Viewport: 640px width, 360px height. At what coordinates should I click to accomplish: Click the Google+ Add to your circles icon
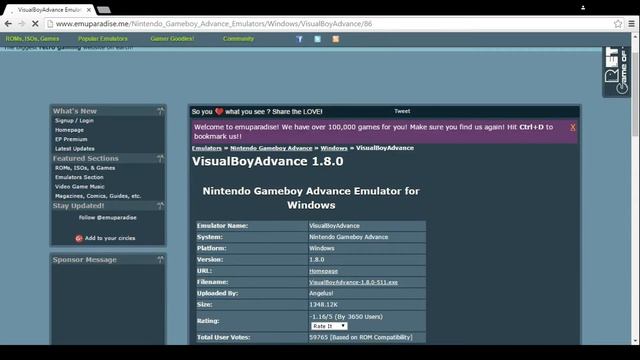(79, 238)
